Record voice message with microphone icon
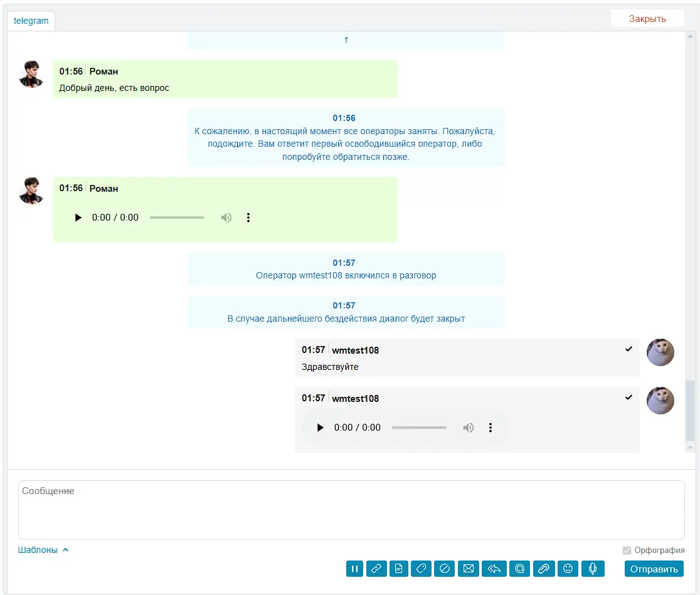700x595 pixels. click(592, 569)
